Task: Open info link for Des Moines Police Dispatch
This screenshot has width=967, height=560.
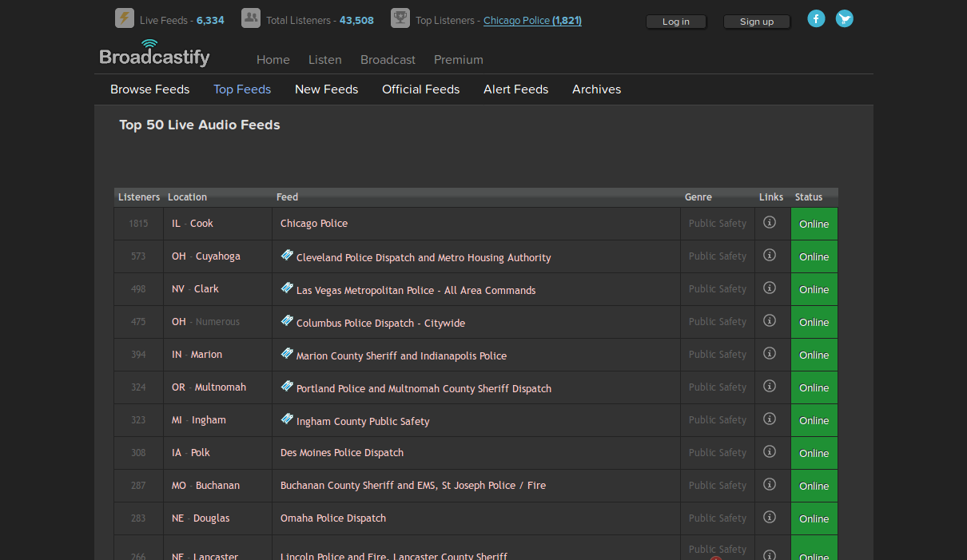Action: point(770,451)
